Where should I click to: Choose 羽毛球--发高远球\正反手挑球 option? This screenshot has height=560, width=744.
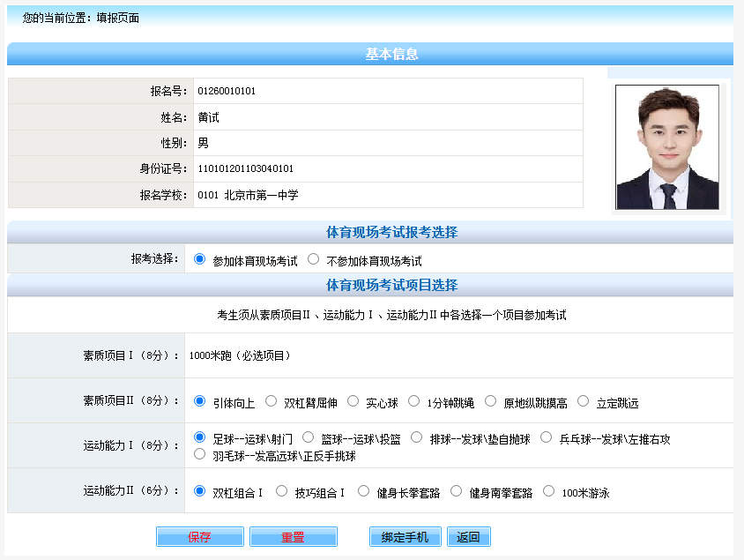pyautogui.click(x=199, y=455)
